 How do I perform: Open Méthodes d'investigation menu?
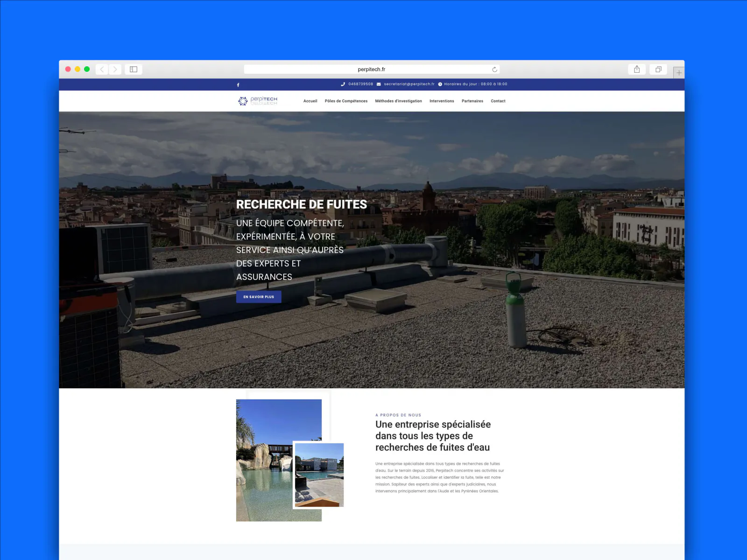pyautogui.click(x=398, y=101)
